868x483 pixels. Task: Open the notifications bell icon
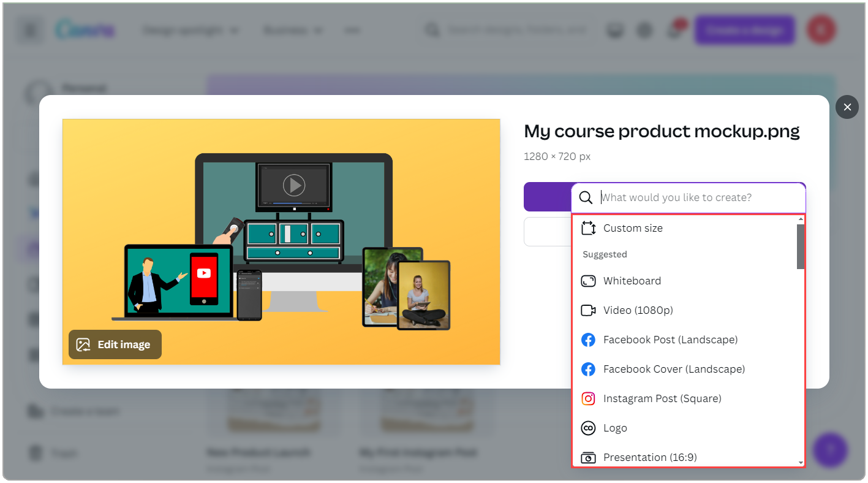point(674,29)
